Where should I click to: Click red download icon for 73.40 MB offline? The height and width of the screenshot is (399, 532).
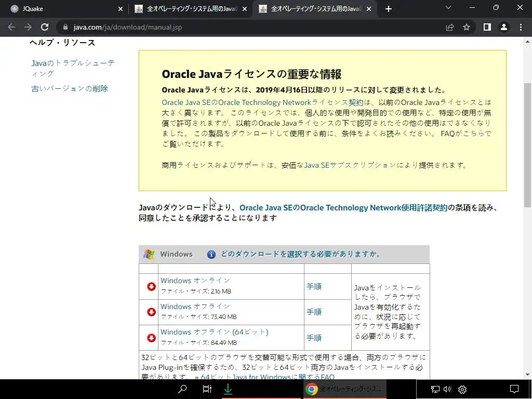coord(151,312)
